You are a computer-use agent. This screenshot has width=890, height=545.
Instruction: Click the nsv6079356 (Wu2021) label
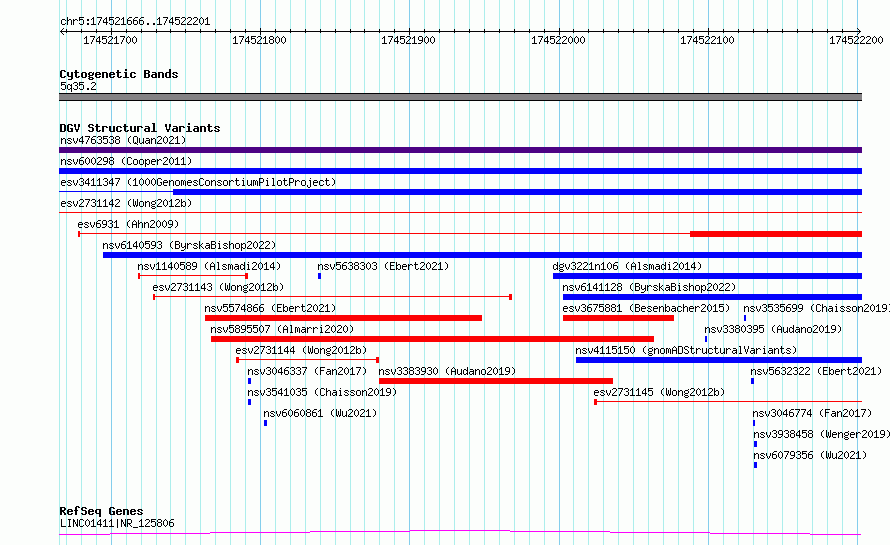(810, 455)
